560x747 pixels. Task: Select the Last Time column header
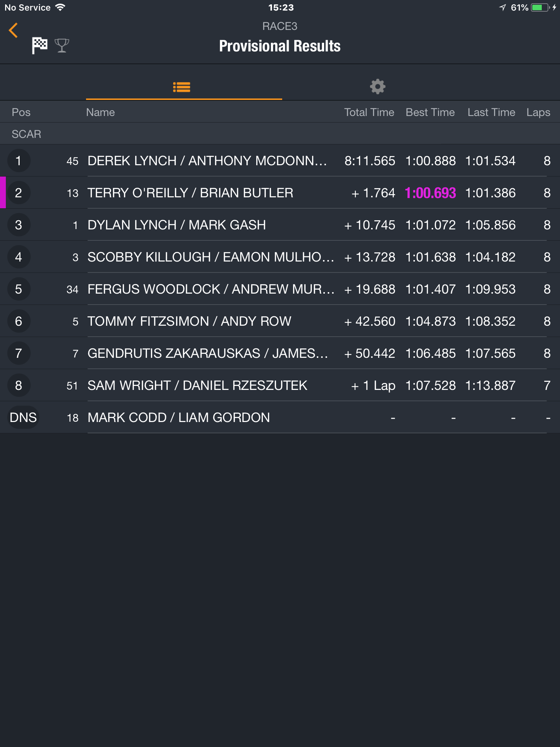click(x=491, y=112)
